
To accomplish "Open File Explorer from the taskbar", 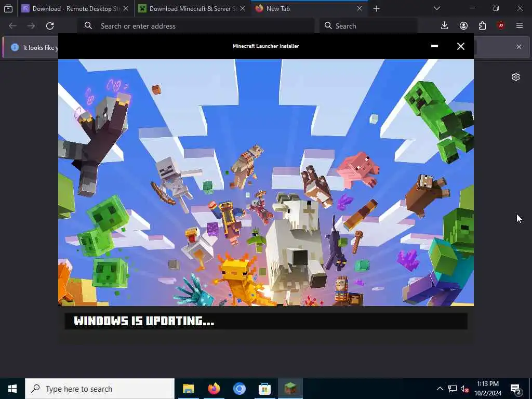I will click(x=188, y=389).
